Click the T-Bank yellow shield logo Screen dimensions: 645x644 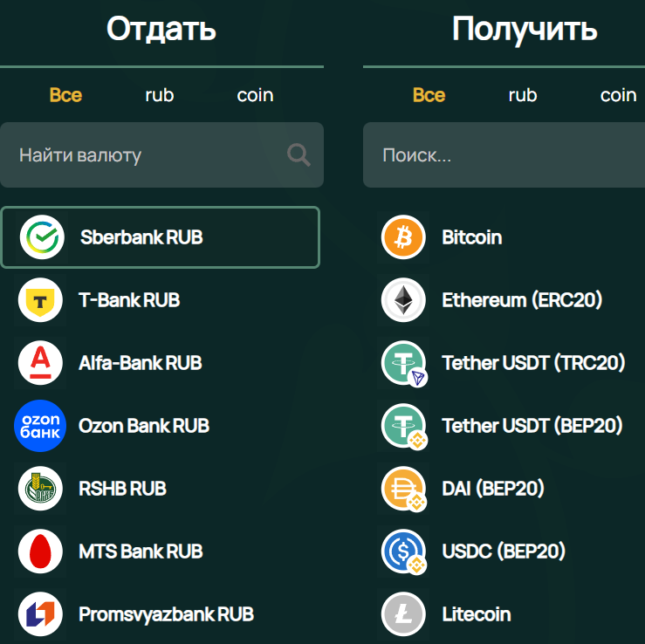click(x=40, y=300)
